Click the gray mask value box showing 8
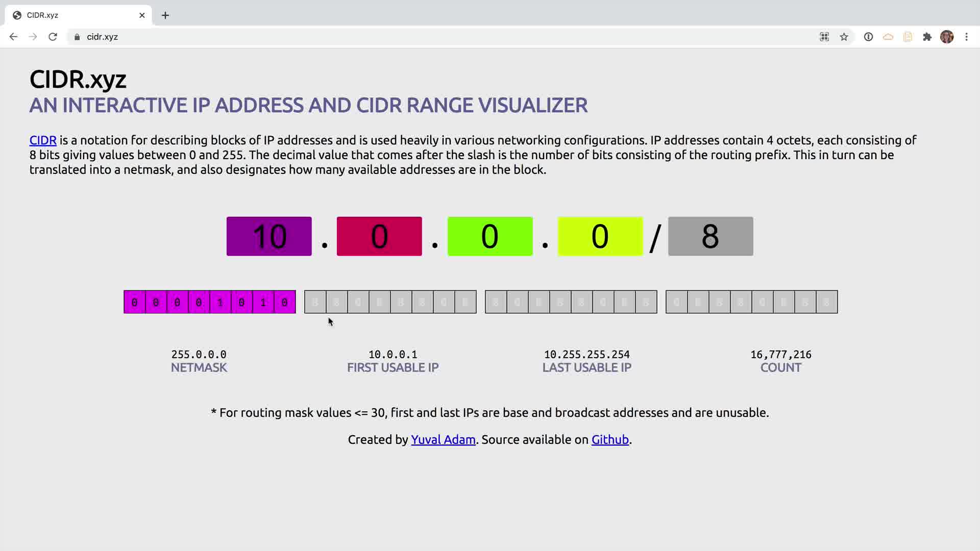Image resolution: width=980 pixels, height=551 pixels. point(710,236)
